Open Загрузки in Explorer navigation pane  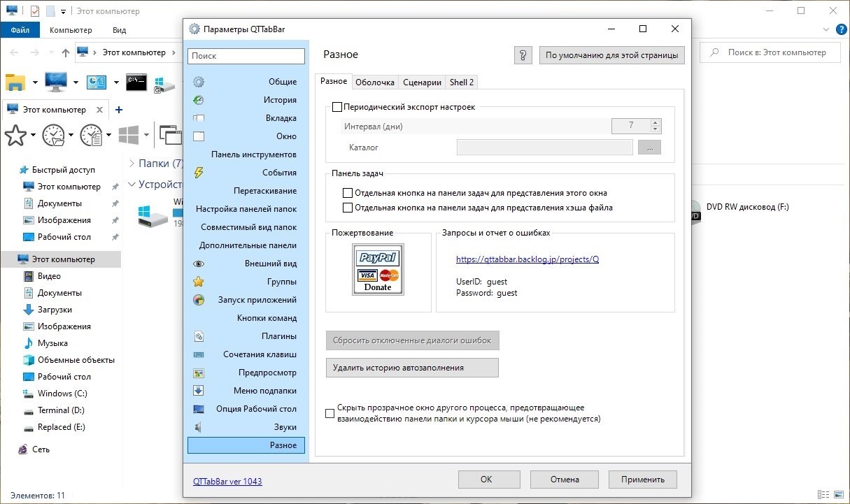click(55, 310)
